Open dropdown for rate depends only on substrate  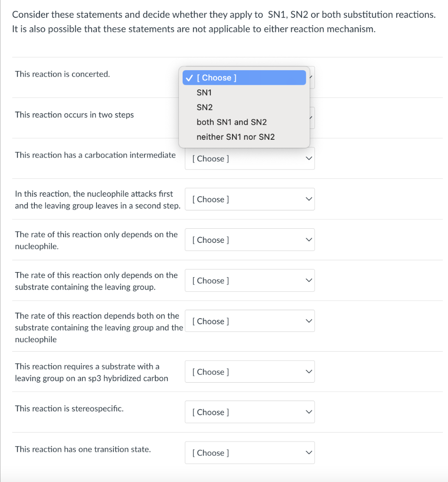250,281
